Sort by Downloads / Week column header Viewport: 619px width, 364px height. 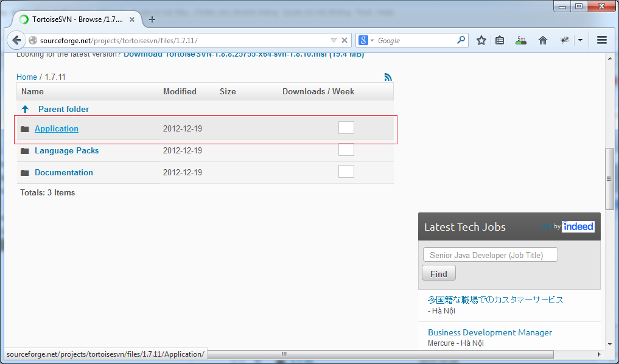point(318,91)
